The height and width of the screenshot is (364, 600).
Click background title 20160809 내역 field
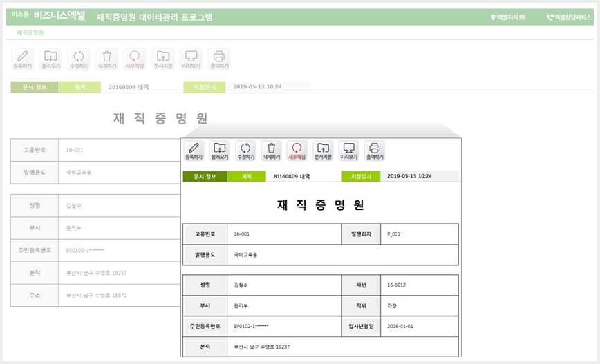tap(129, 87)
